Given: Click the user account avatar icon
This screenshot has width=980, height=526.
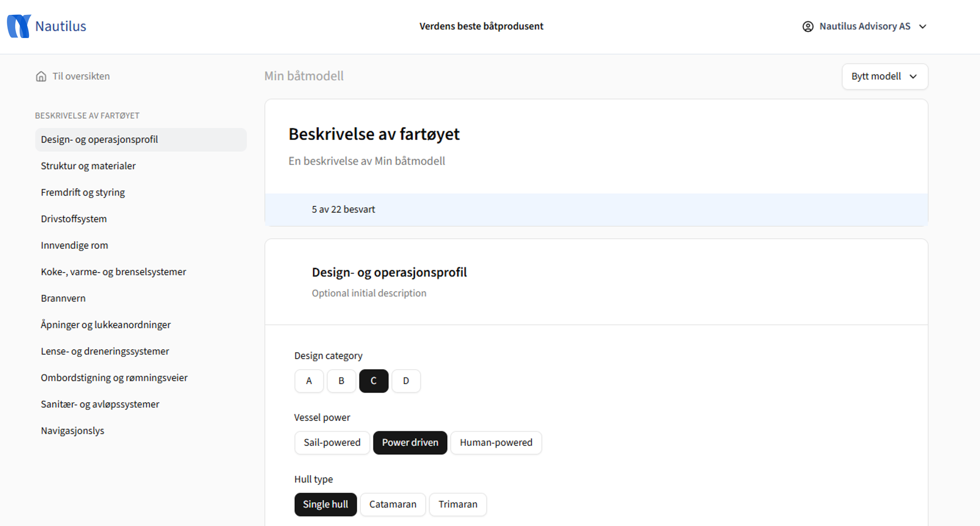Looking at the screenshot, I should pyautogui.click(x=808, y=26).
